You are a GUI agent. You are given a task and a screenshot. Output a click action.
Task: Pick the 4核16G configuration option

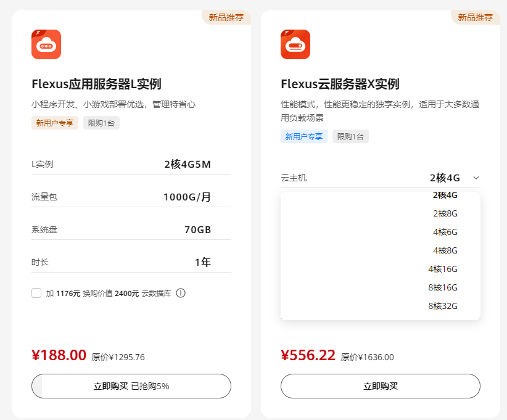443,269
